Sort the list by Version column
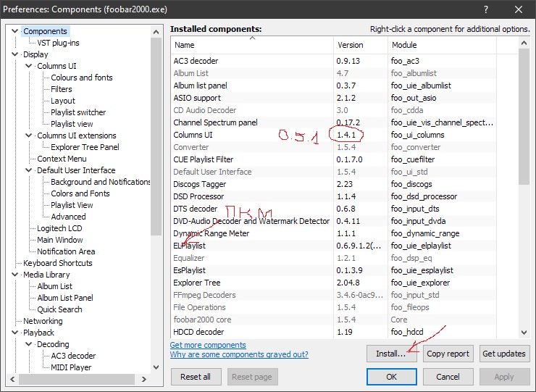 [359, 45]
